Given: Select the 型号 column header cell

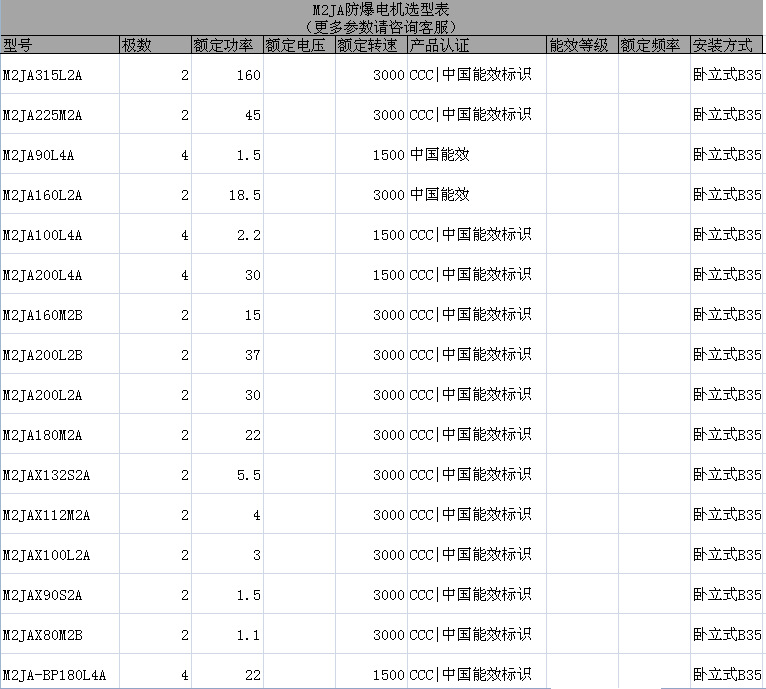Looking at the screenshot, I should click(59, 46).
